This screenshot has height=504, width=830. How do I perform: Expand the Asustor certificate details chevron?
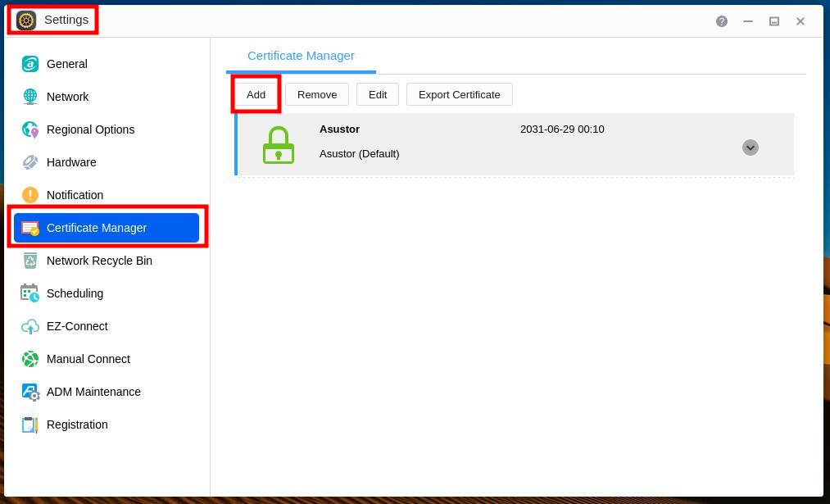pyautogui.click(x=750, y=148)
